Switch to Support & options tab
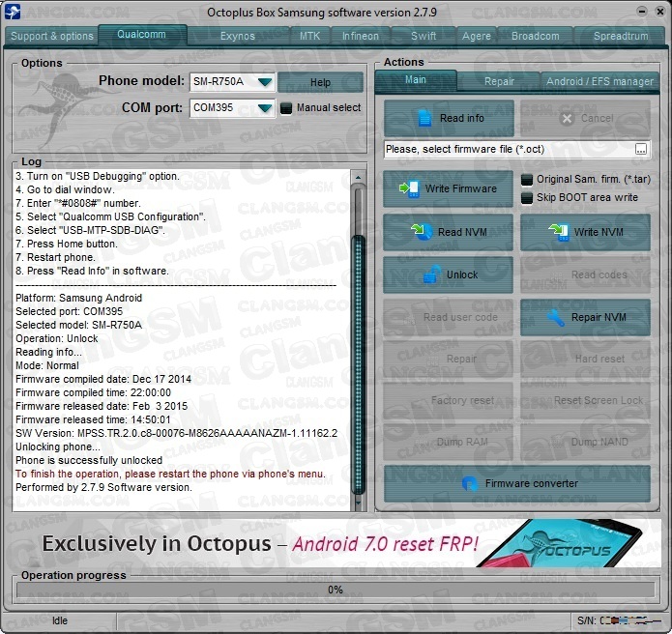The height and width of the screenshot is (634, 672). [x=52, y=36]
